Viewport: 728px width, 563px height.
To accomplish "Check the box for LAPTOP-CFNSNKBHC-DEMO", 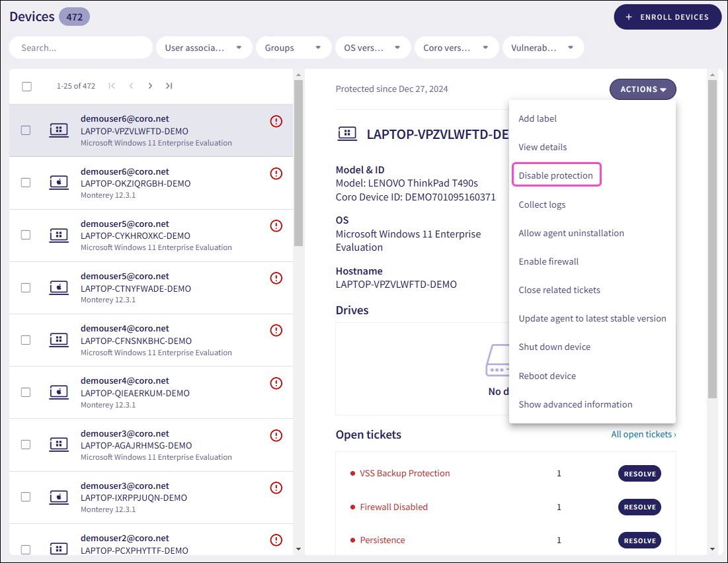I will coord(26,340).
